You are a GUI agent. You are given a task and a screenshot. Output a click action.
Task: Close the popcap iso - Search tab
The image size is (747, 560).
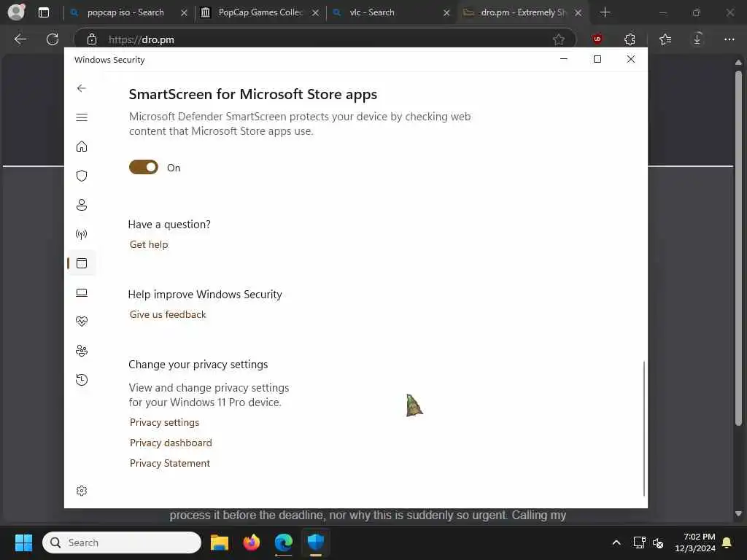tap(184, 13)
